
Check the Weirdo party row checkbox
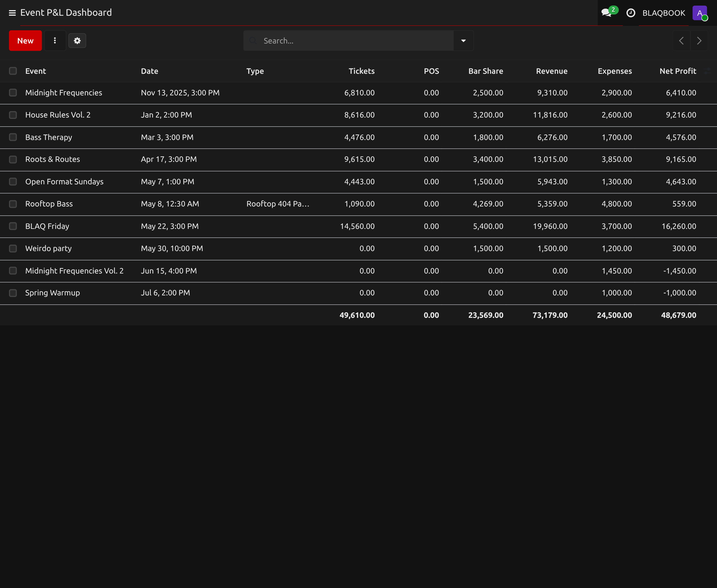point(13,248)
